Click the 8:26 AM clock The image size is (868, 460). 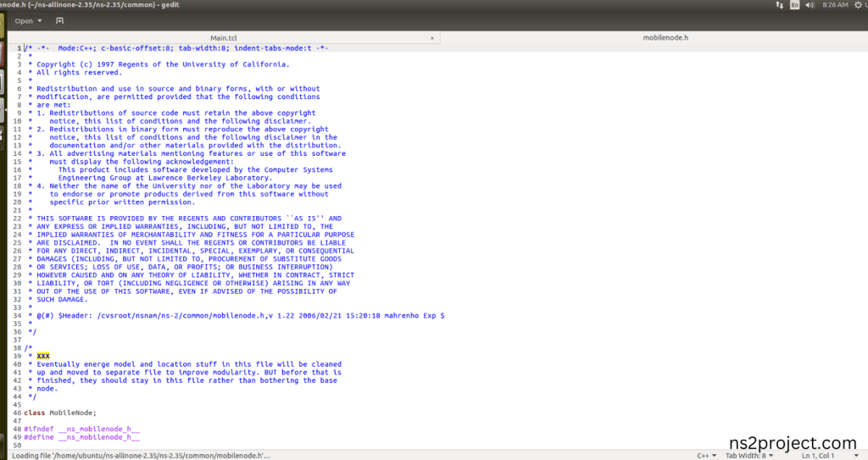coord(835,5)
